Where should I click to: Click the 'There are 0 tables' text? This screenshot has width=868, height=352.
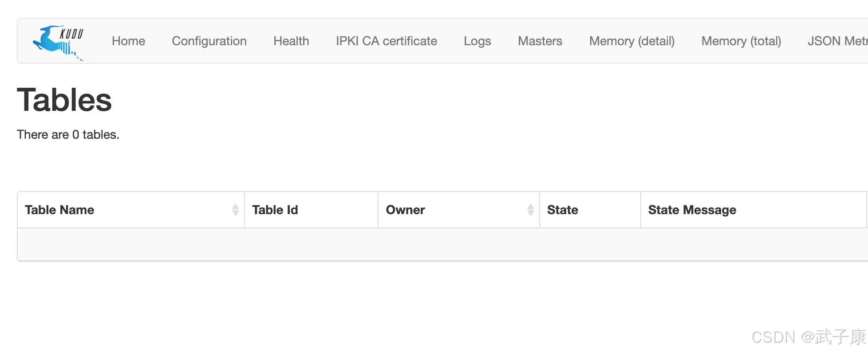pos(68,135)
